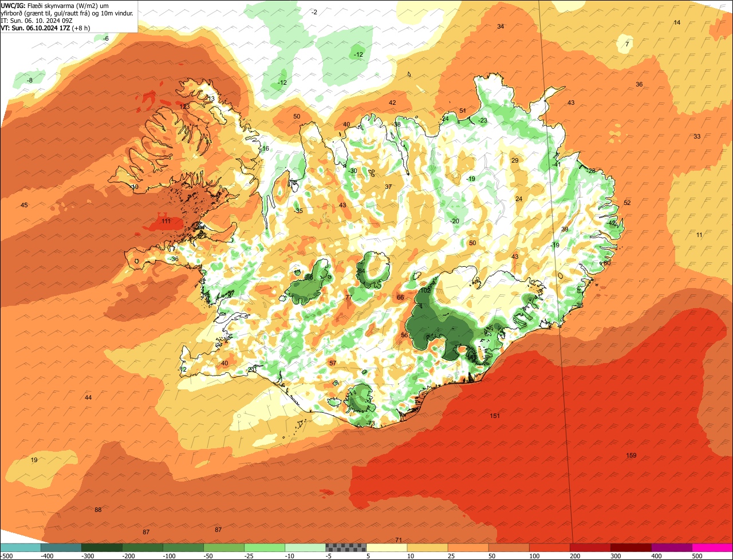
Task: Click the value '33' in the ocean
Action: 697,136
